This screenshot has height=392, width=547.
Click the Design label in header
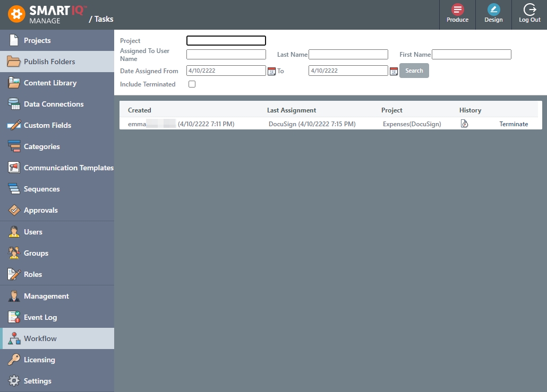(x=493, y=20)
